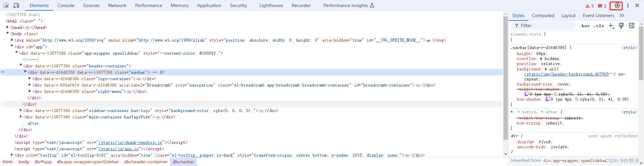This screenshot has width=644, height=166.
Task: Open DevTools settings gear icon
Action: click(617, 5)
